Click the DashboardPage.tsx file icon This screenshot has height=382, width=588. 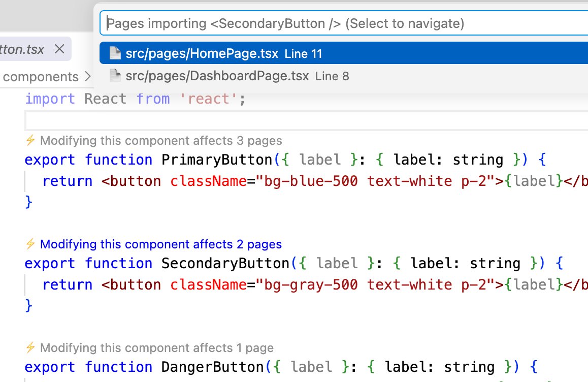pos(115,75)
